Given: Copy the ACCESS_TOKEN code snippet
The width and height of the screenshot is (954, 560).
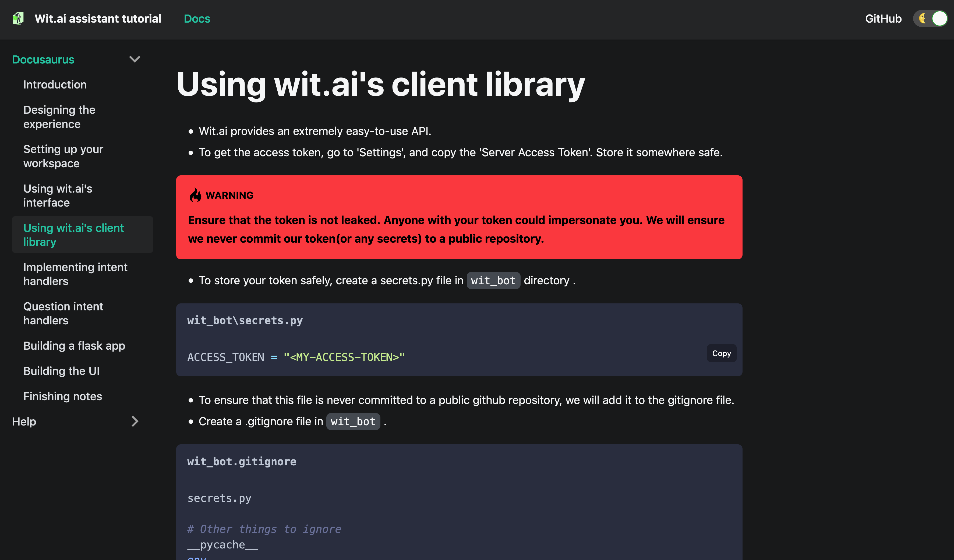Looking at the screenshot, I should click(721, 353).
